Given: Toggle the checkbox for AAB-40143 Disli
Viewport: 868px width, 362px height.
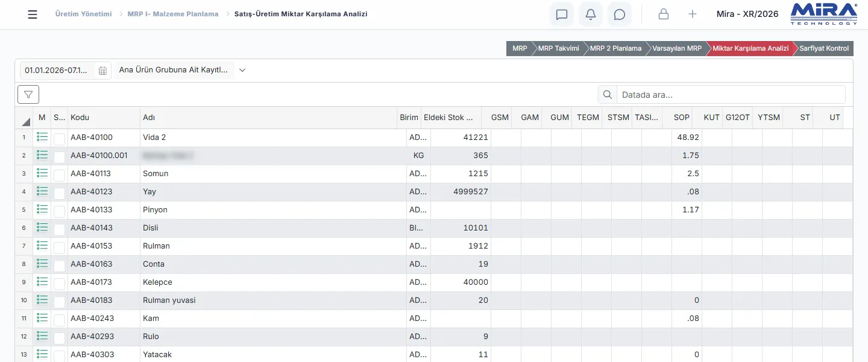Looking at the screenshot, I should (59, 229).
